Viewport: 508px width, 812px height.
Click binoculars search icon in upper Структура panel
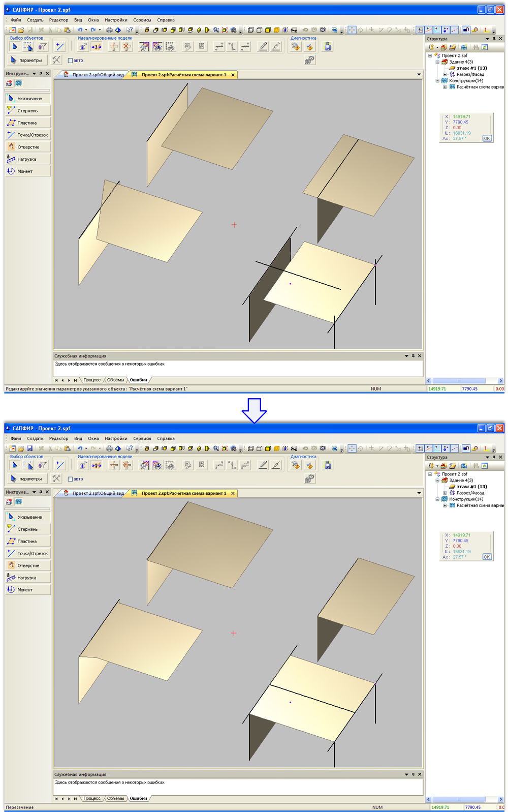coord(476,47)
